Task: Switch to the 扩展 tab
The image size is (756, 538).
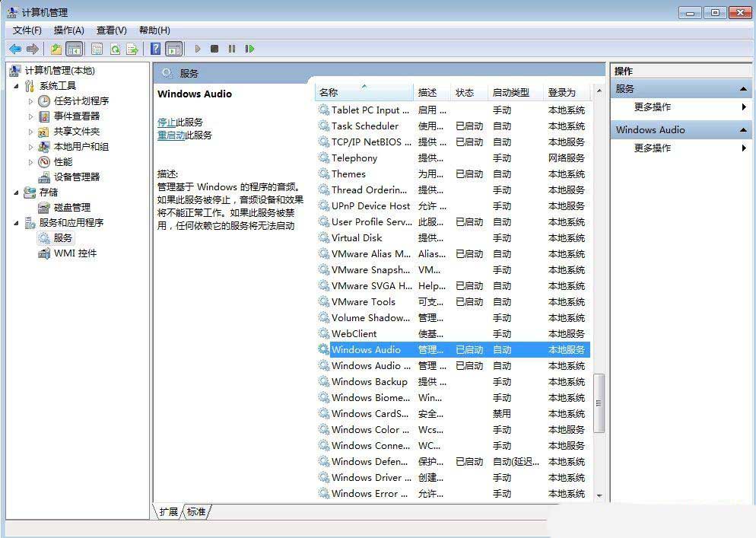Action: (168, 512)
